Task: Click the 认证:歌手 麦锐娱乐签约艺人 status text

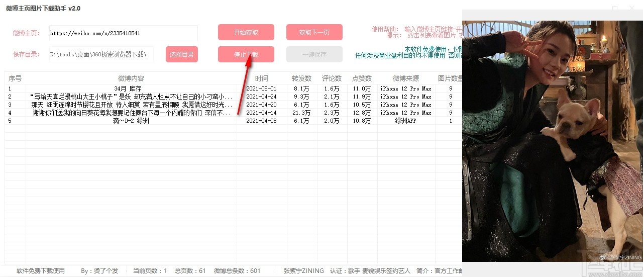Action: [370, 270]
